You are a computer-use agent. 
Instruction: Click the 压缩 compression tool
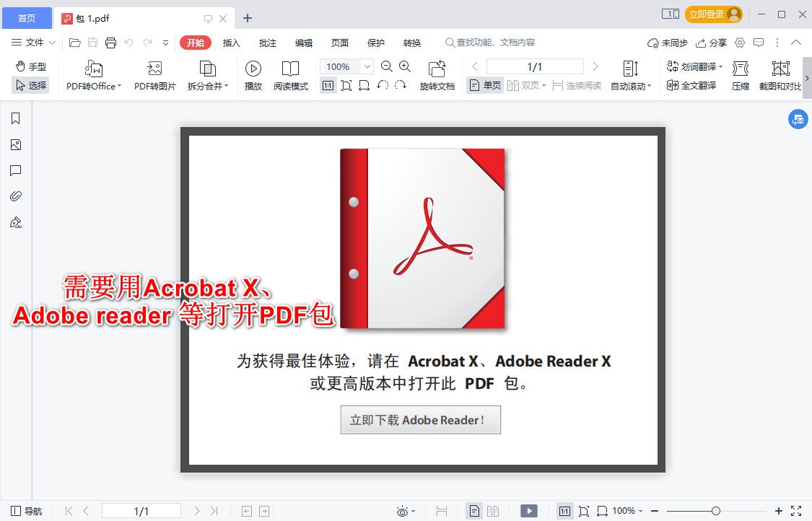tap(741, 75)
